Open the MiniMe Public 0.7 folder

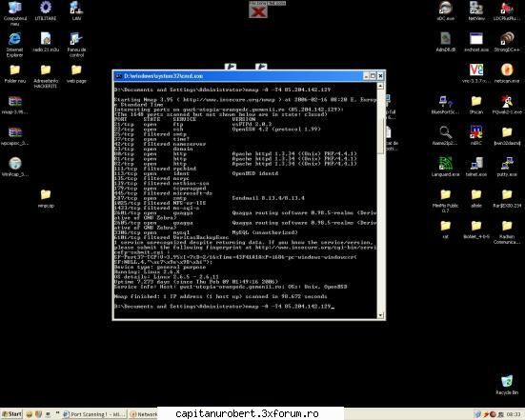[445, 201]
